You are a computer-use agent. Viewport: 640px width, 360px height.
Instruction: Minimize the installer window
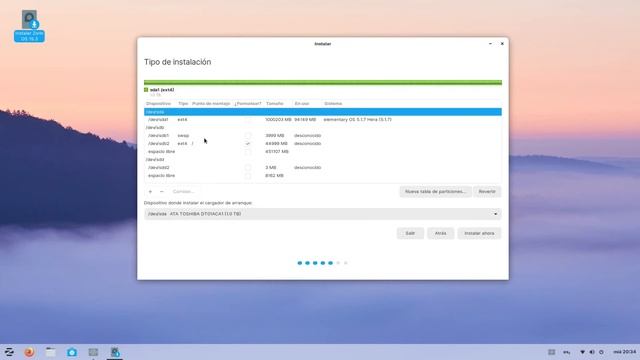click(490, 44)
